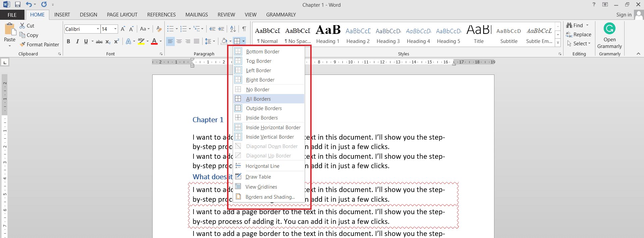Click the Subscript button
The width and height of the screenshot is (644, 238).
pos(108,42)
